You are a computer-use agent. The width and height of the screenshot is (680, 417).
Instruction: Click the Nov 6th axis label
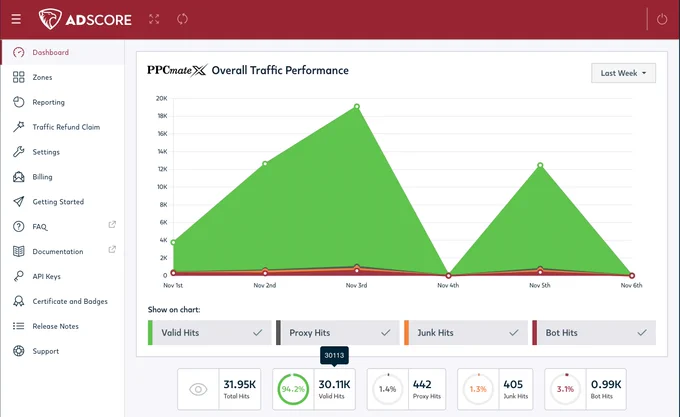pos(631,285)
